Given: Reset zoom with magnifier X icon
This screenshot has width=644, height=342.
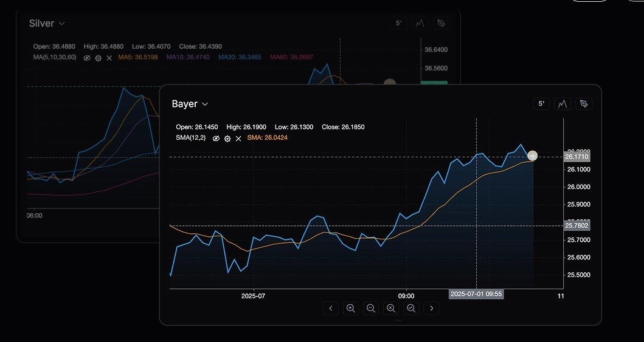Looking at the screenshot, I should [x=391, y=309].
